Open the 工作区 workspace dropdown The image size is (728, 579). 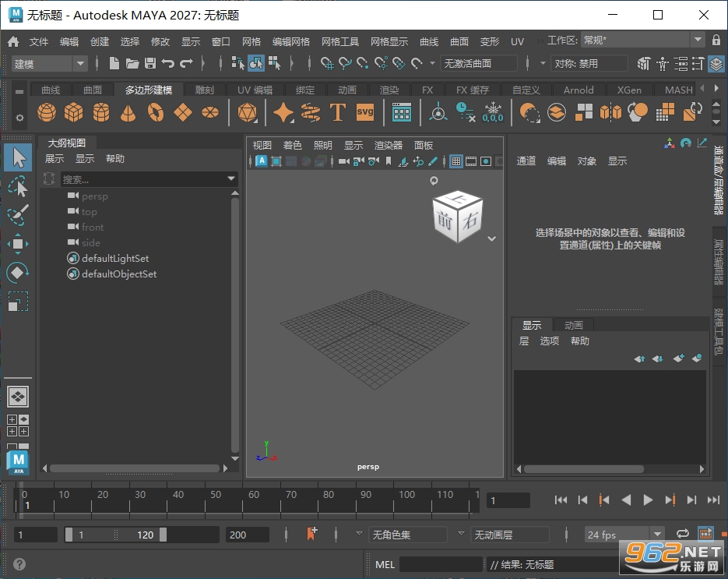tap(642, 40)
